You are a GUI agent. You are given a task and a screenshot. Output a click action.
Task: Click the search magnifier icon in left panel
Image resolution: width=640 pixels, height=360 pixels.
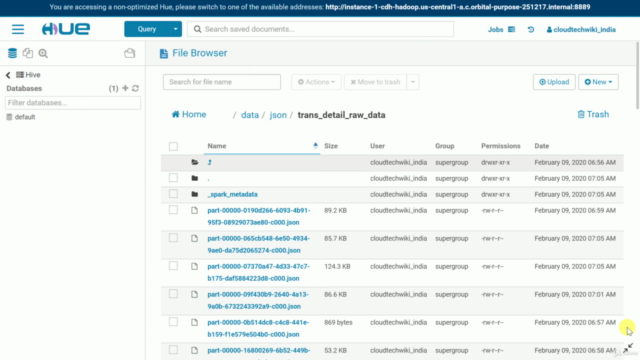click(43, 53)
